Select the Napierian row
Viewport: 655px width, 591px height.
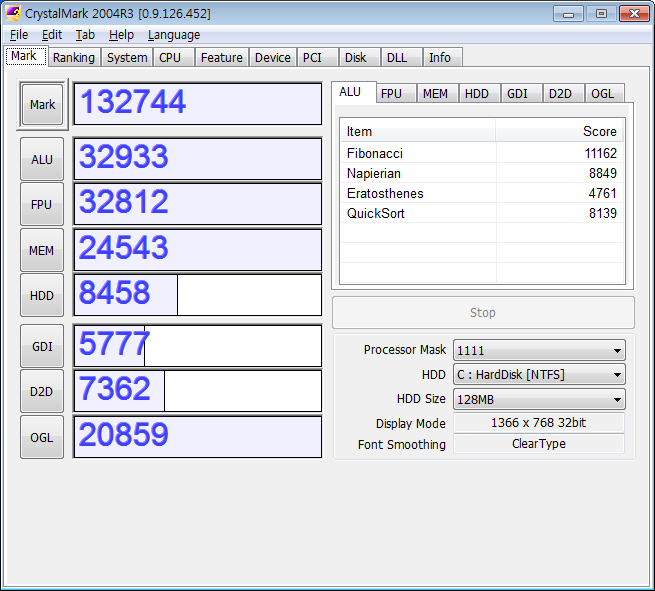coord(482,173)
